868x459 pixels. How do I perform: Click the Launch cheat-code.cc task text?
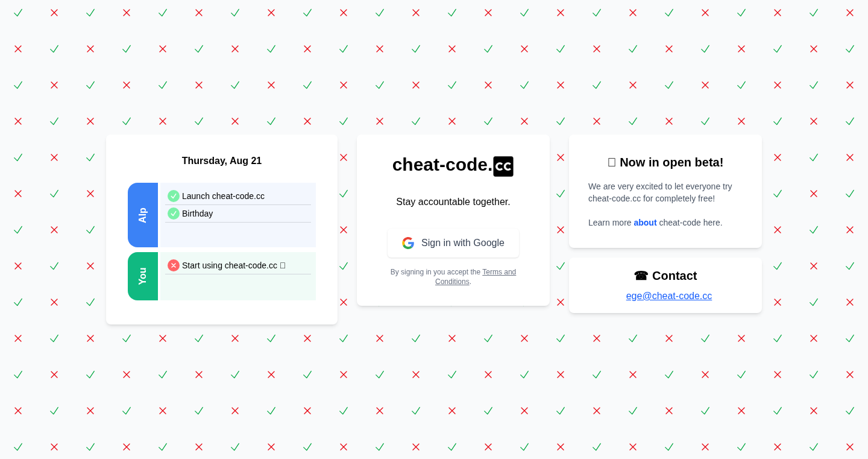coord(223,196)
